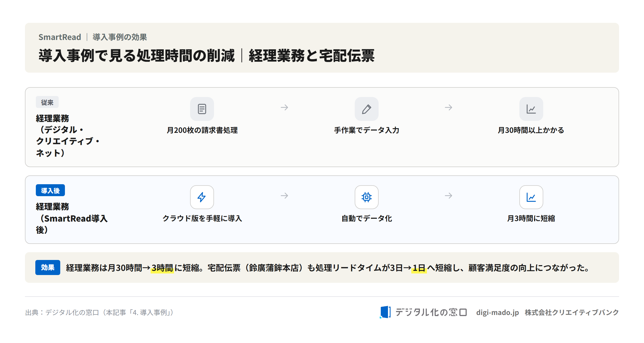
Task: Click the pencil icon above 手作業でデータ入力
Action: [x=366, y=109]
